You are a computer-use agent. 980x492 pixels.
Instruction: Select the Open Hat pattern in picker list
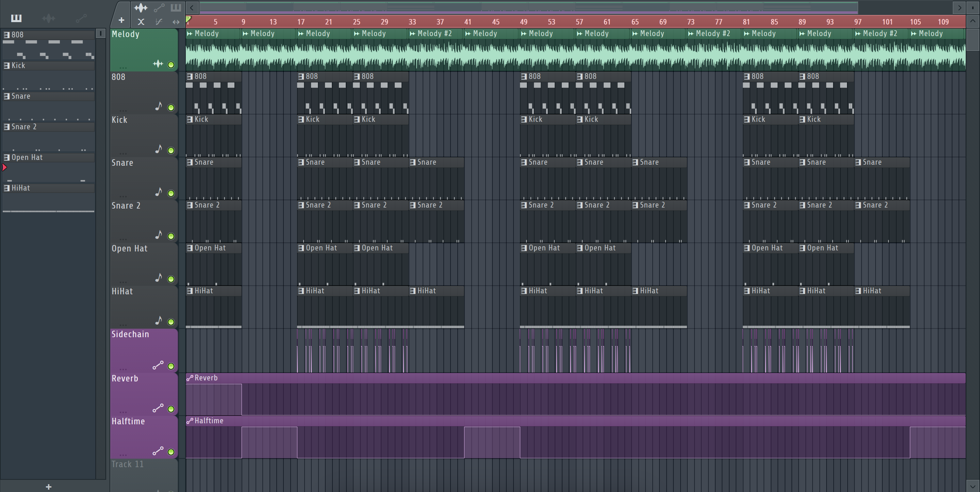(x=49, y=158)
